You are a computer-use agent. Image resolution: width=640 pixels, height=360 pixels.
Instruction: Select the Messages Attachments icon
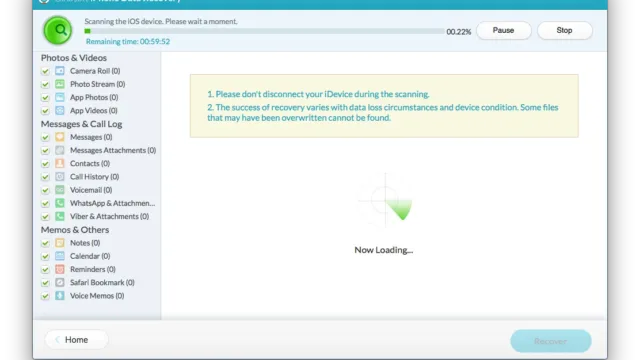(60, 150)
